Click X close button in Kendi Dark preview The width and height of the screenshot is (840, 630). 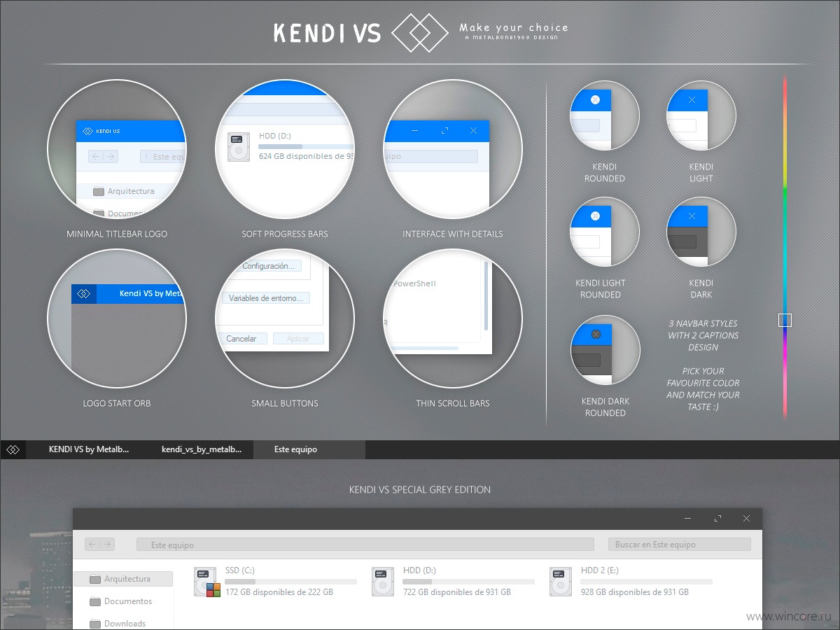[x=692, y=216]
